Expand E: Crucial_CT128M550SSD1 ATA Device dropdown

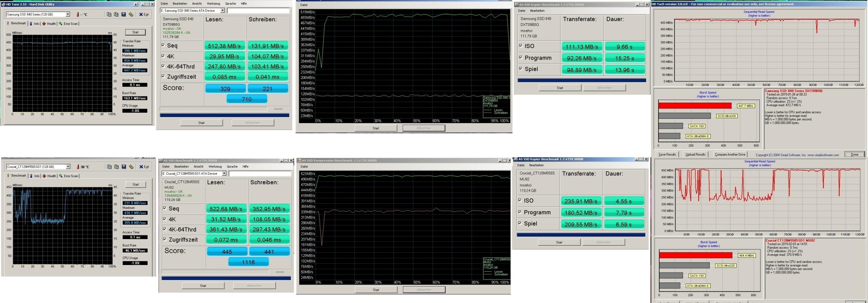pyautogui.click(x=224, y=174)
